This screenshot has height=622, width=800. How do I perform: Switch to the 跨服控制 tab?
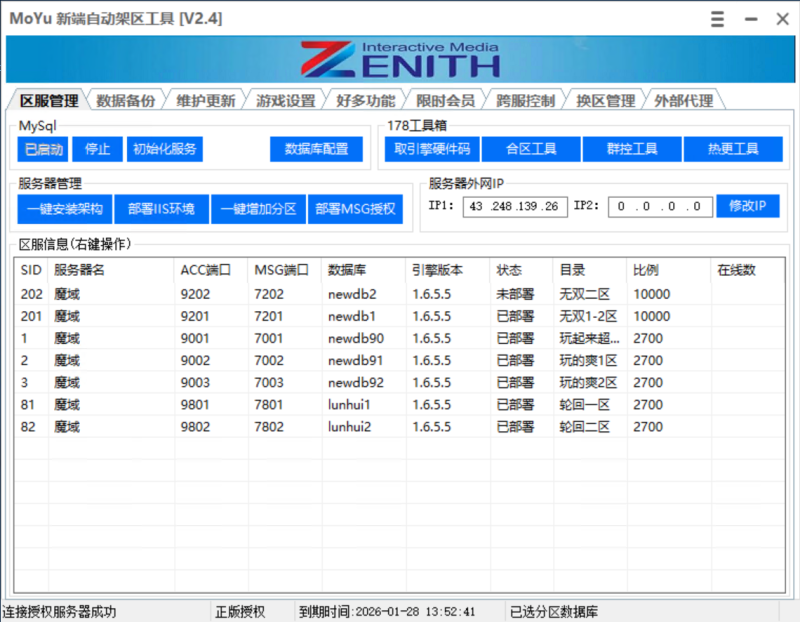click(520, 99)
